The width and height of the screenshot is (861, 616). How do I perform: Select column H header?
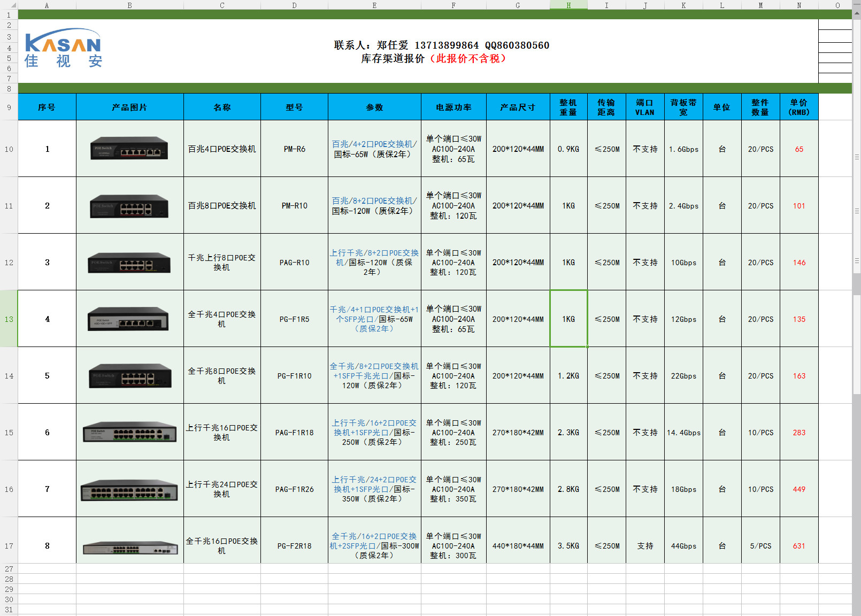[568, 5]
